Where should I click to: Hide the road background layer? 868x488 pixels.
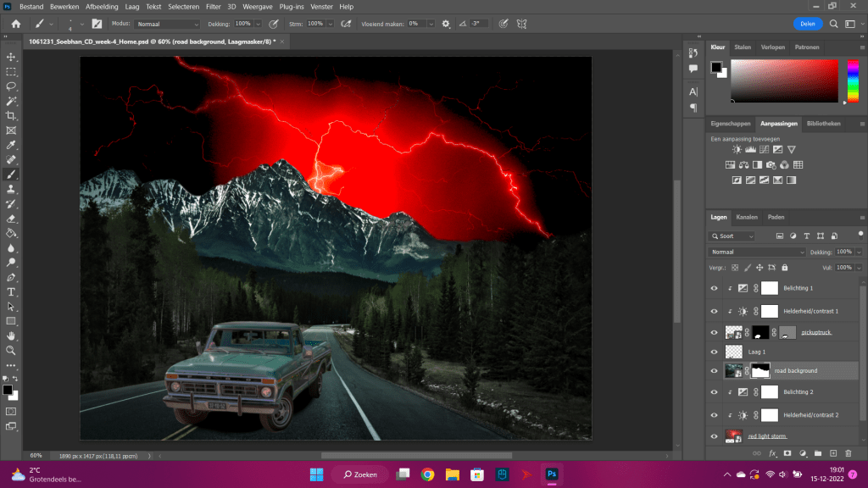tap(714, 371)
